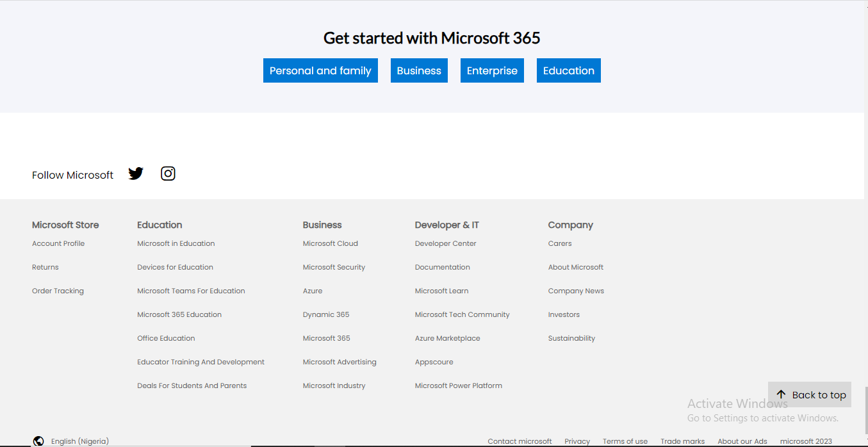Open the Sustainability link

tap(571, 338)
